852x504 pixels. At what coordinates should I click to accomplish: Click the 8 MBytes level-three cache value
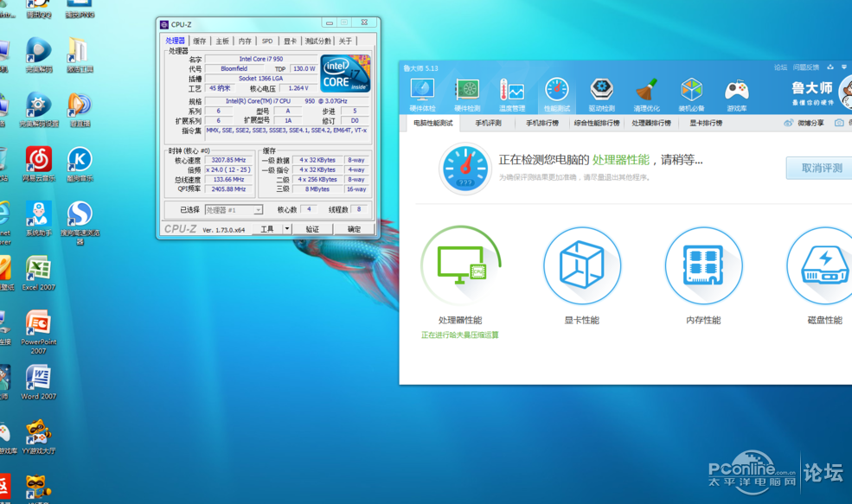tap(317, 189)
